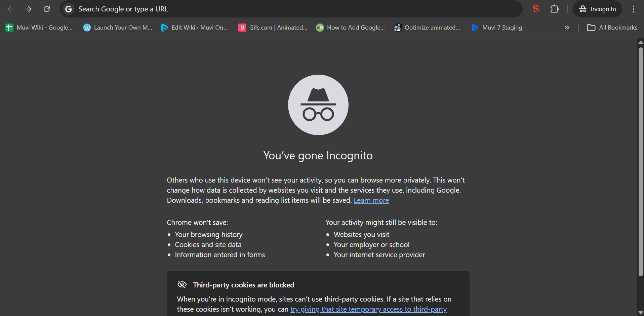The image size is (644, 316).
Task: Open Chrome's three-dot menu
Action: click(x=633, y=9)
